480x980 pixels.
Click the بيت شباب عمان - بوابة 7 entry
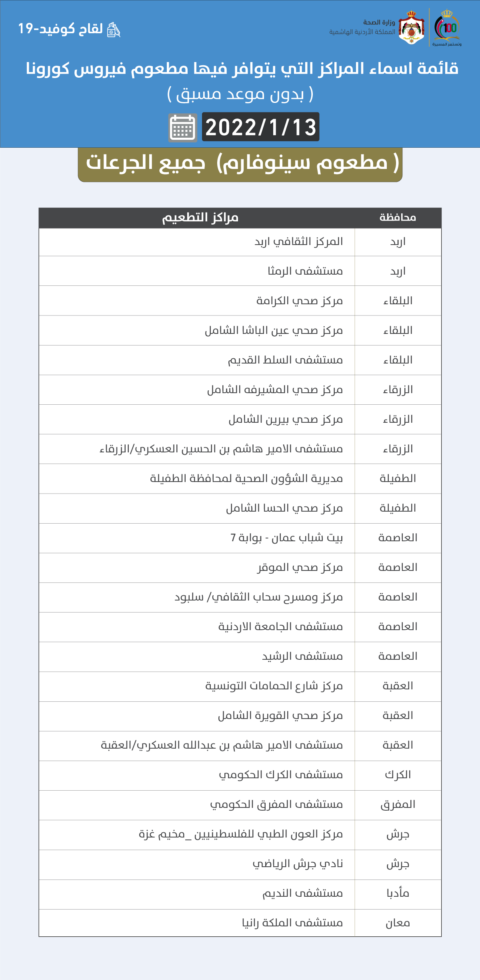[x=286, y=538]
